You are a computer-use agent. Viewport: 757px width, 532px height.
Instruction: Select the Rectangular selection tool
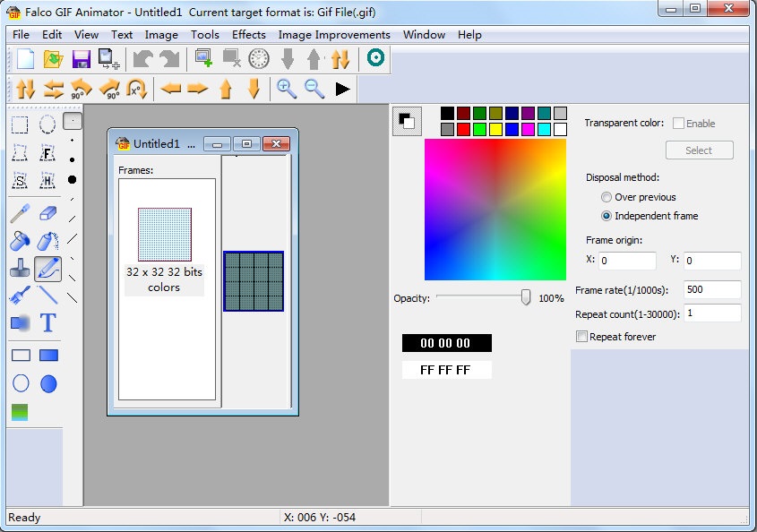[x=20, y=124]
